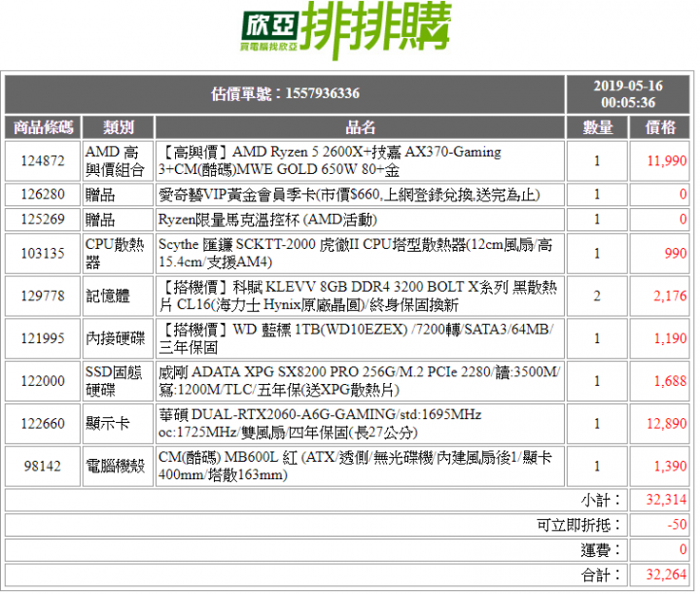Click the 品名 column header
The height and width of the screenshot is (594, 700).
(360, 127)
